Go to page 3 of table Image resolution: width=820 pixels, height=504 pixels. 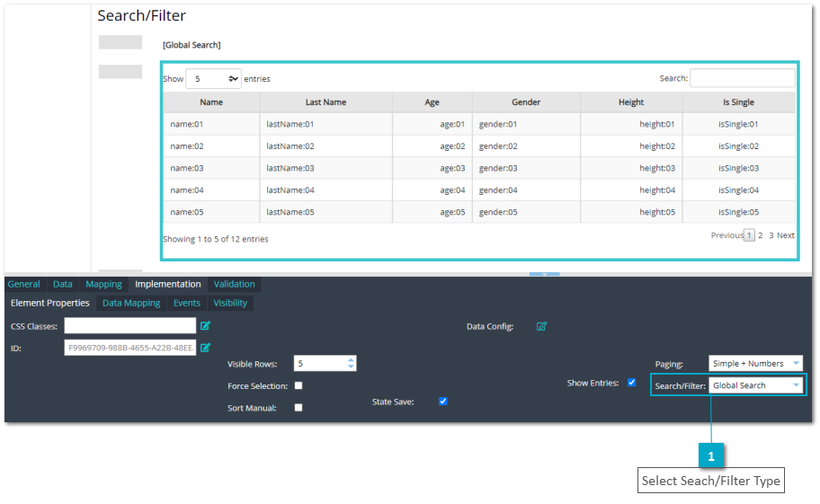(771, 235)
